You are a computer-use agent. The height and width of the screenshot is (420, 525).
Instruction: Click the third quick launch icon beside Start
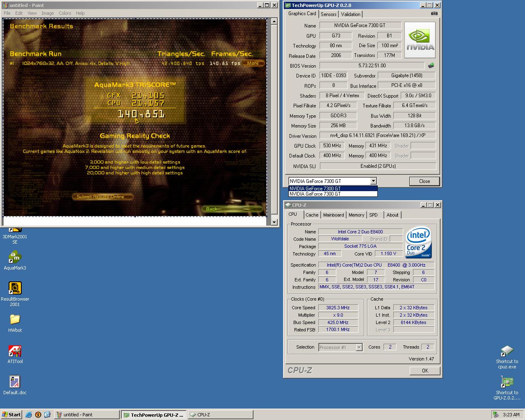pos(47,415)
